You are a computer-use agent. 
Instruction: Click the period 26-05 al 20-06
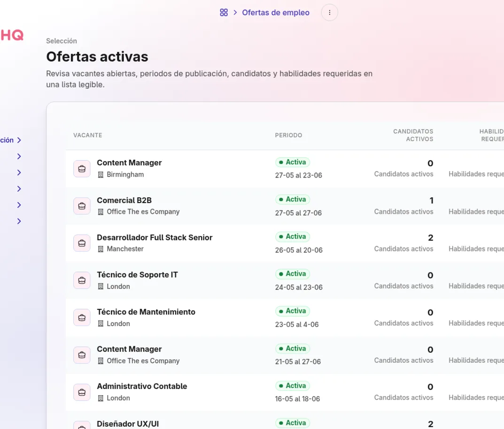(x=299, y=250)
